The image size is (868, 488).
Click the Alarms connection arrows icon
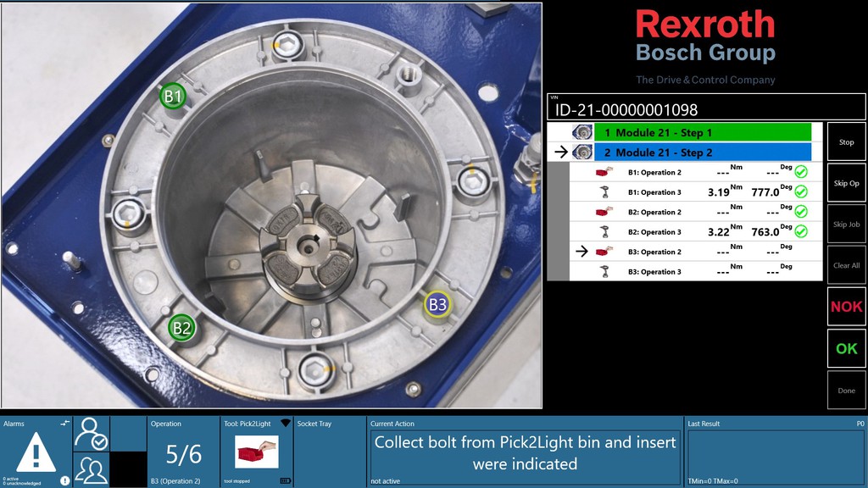(64, 424)
